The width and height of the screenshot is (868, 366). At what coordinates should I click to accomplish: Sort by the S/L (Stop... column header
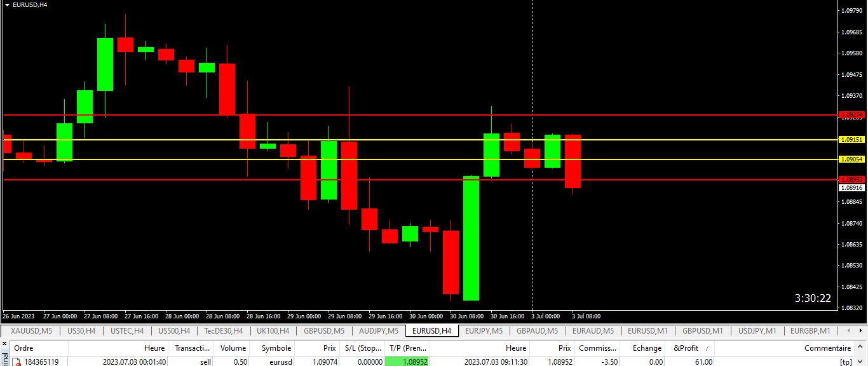362,348
